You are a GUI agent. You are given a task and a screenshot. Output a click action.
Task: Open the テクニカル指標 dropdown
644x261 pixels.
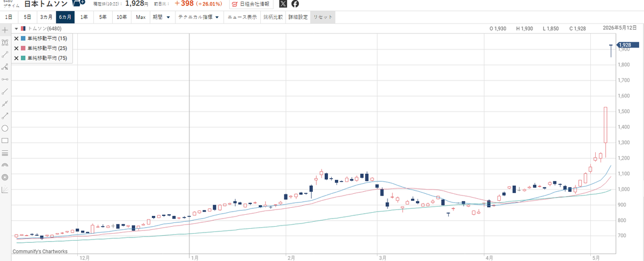pyautogui.click(x=199, y=17)
